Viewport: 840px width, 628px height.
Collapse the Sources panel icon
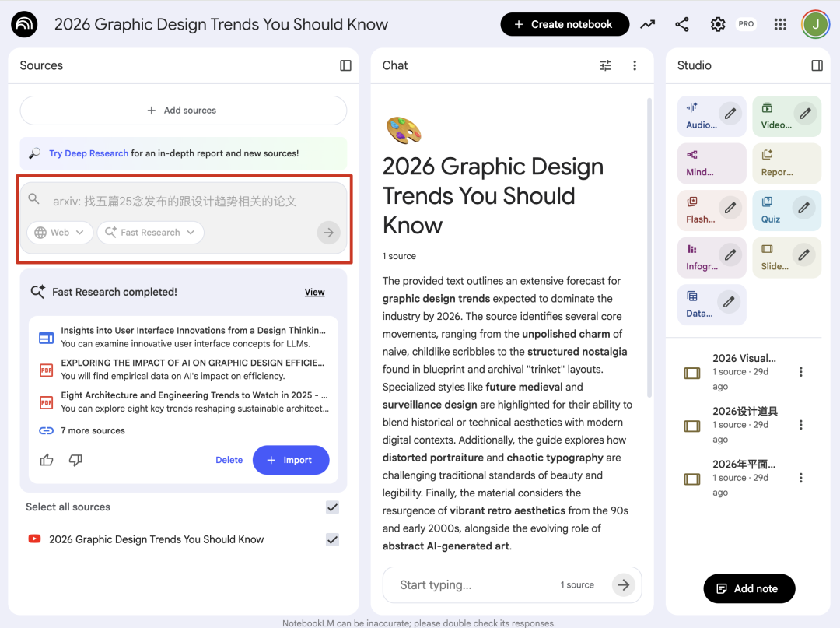point(345,65)
